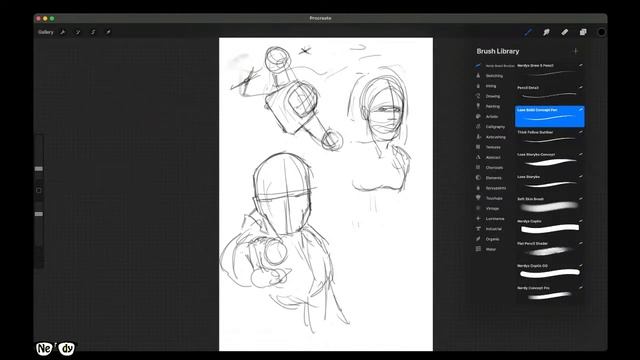
Task: Click the square modify button between sliders
Action: coord(39,190)
